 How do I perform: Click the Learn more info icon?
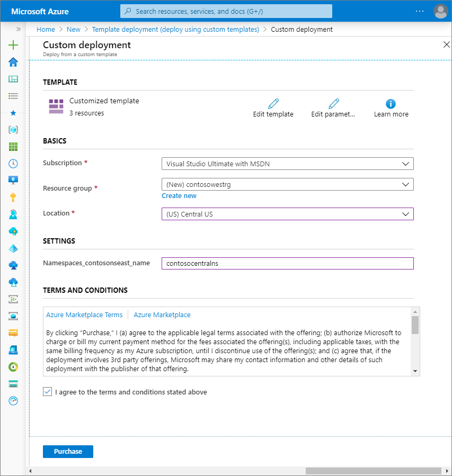tap(391, 103)
